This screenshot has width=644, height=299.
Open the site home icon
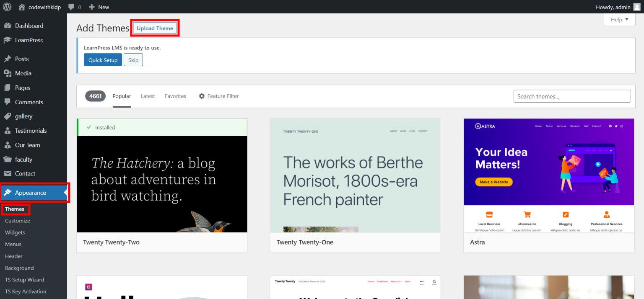[x=22, y=7]
